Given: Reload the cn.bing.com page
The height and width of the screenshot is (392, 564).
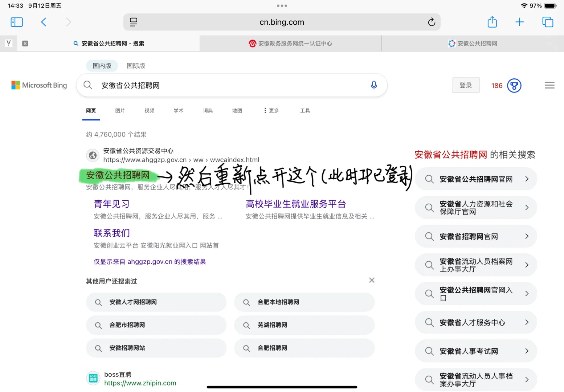Looking at the screenshot, I should 432,22.
